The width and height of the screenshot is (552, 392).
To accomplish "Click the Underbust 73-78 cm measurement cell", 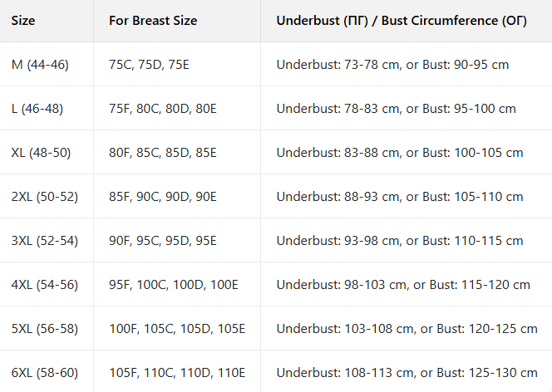I will (x=392, y=64).
